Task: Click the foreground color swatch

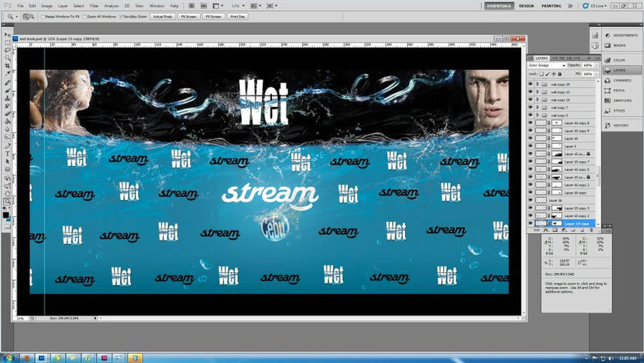Action: [6, 215]
